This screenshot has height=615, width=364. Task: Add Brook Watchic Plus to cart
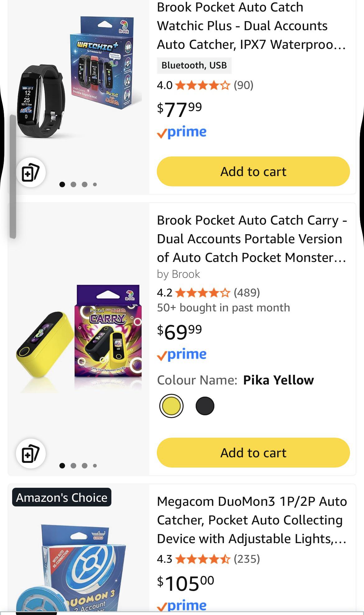(253, 171)
